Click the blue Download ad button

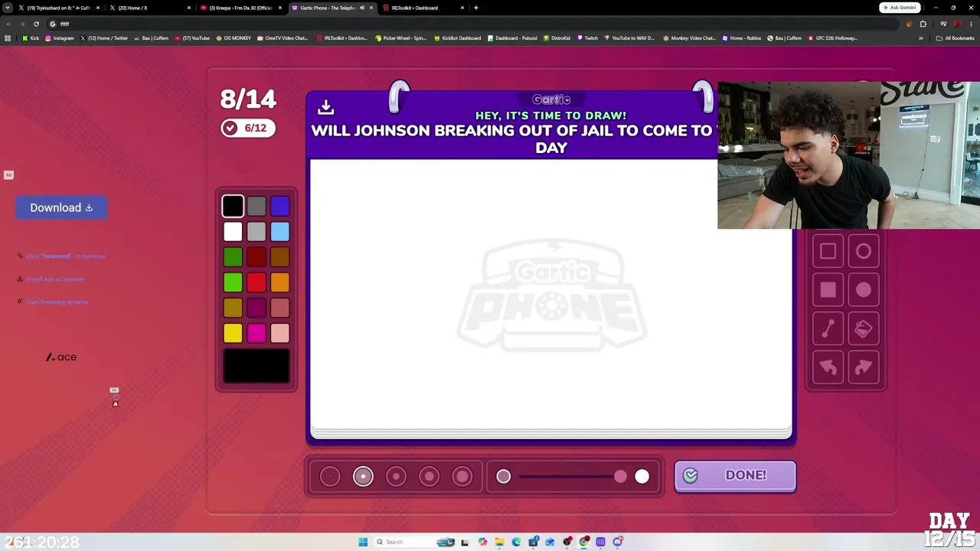[x=61, y=207]
